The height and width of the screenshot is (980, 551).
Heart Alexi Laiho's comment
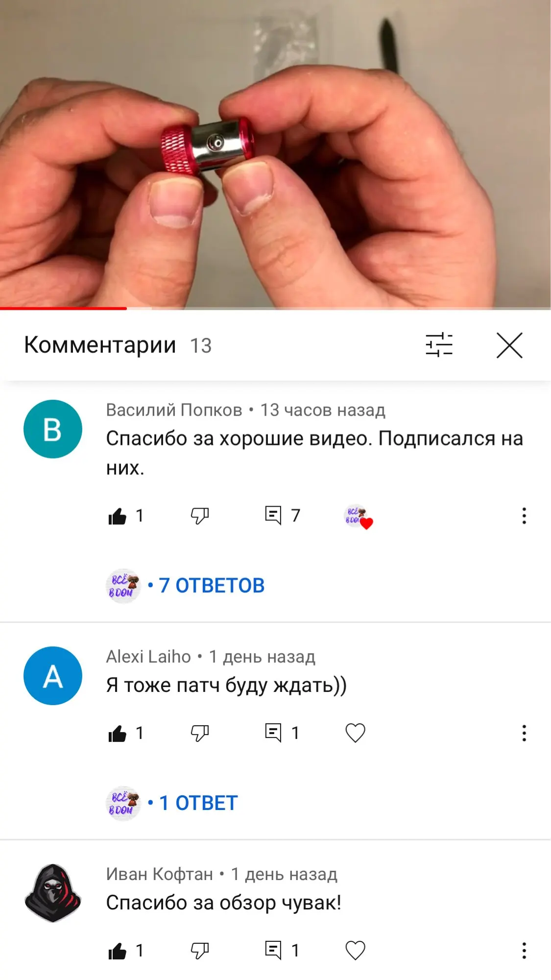(x=356, y=734)
